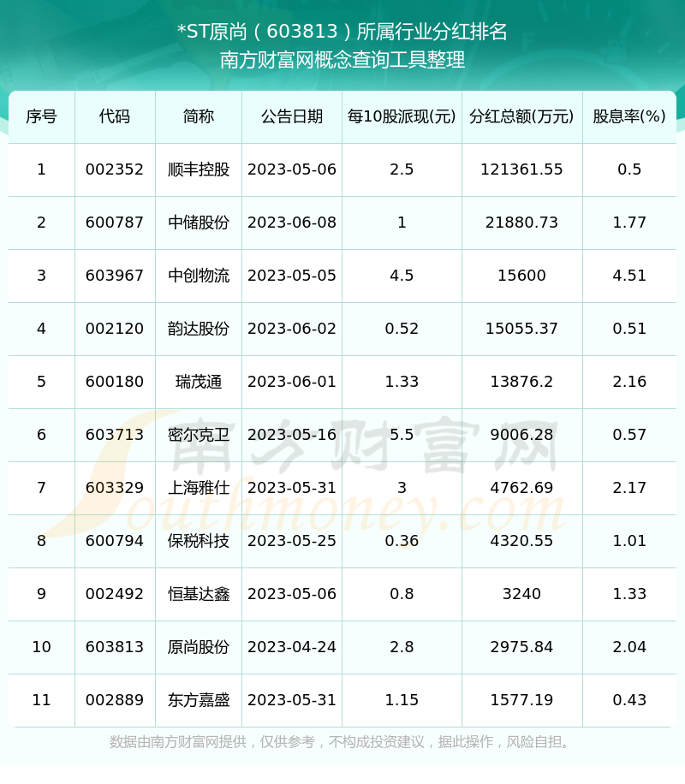
Task: Click stock code 603713 for 密尔克卫
Action: [x=115, y=435]
